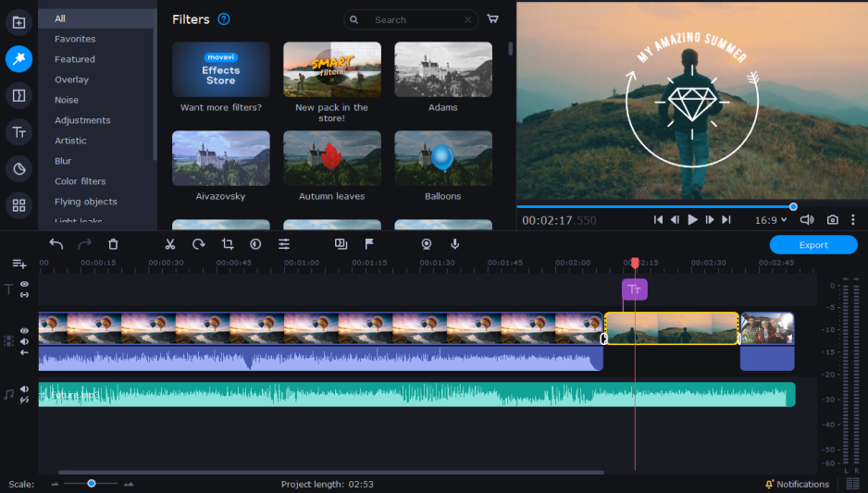Click the preview progress bar handle
The image size is (868, 493).
point(793,206)
